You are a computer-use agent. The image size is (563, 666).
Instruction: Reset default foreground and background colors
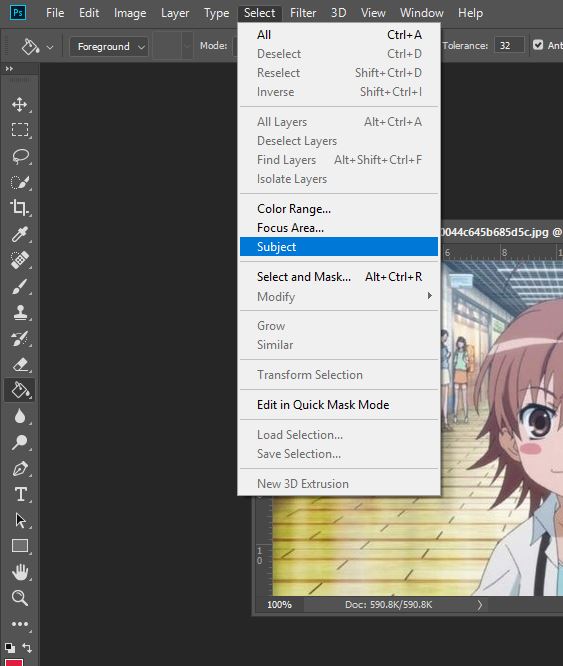click(x=9, y=648)
